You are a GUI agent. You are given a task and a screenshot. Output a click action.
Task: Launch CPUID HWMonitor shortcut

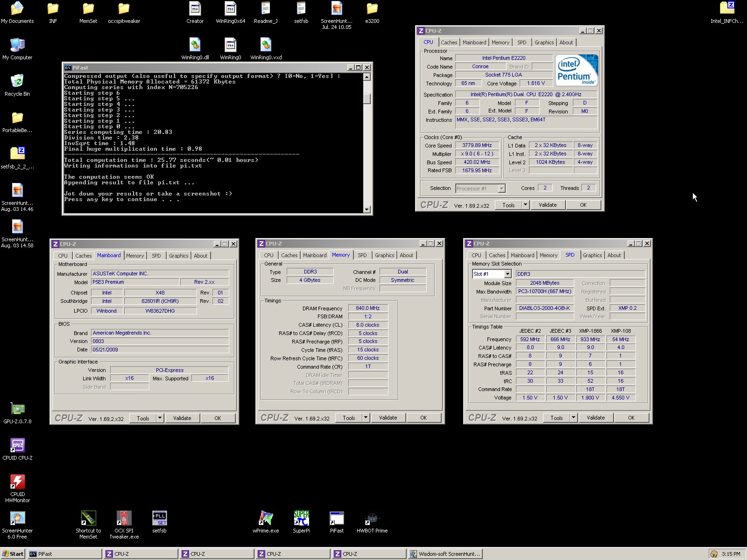[17, 489]
